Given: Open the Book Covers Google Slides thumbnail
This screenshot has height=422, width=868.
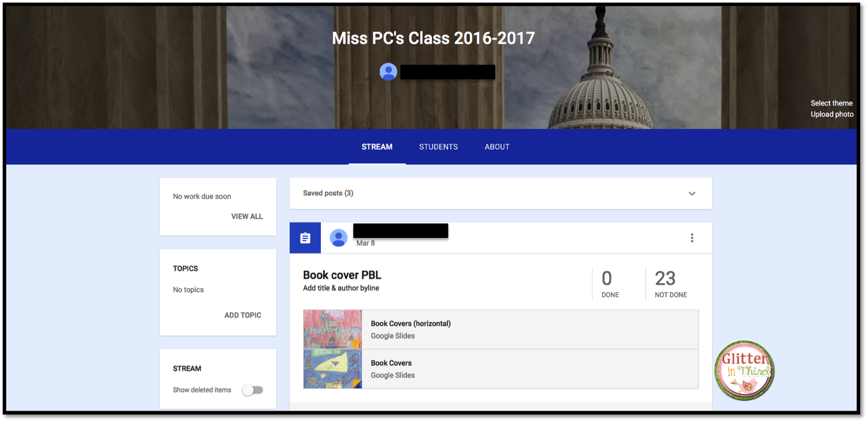Looking at the screenshot, I should click(x=332, y=369).
